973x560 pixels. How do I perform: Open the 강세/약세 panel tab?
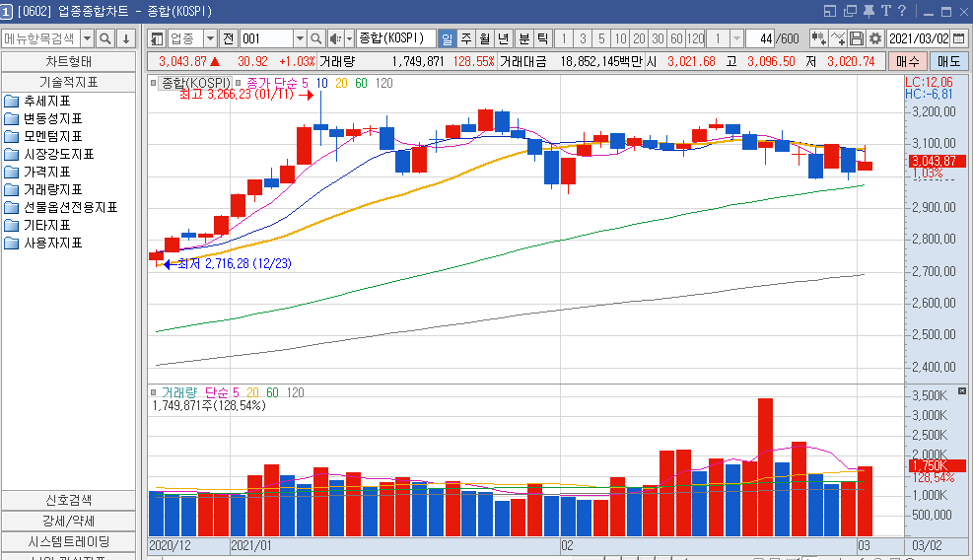(68, 521)
